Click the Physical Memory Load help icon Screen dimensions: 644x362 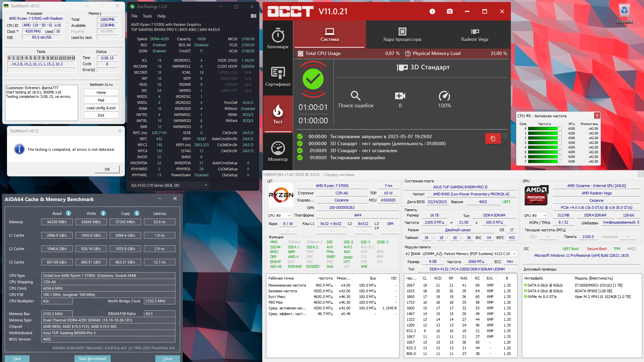pyautogui.click(x=408, y=54)
